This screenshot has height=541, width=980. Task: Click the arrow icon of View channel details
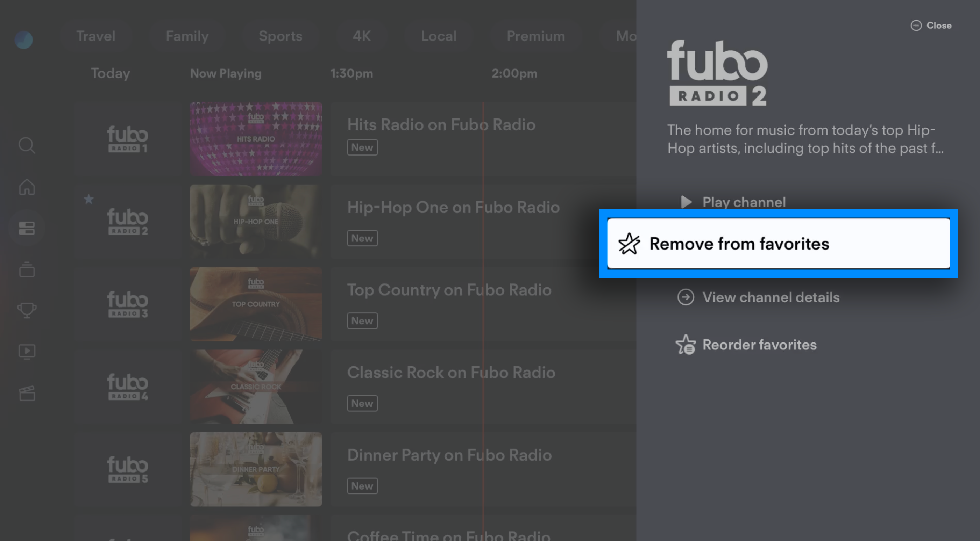[x=686, y=297]
